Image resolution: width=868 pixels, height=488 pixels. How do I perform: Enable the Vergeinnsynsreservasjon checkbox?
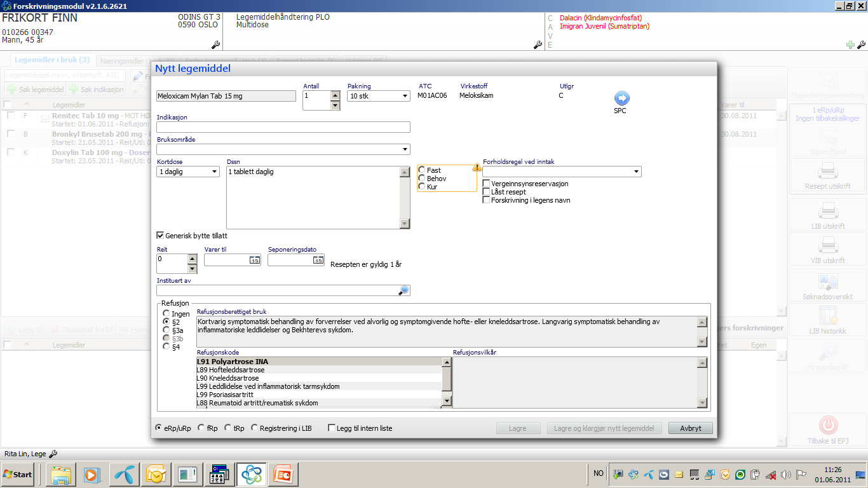[486, 184]
